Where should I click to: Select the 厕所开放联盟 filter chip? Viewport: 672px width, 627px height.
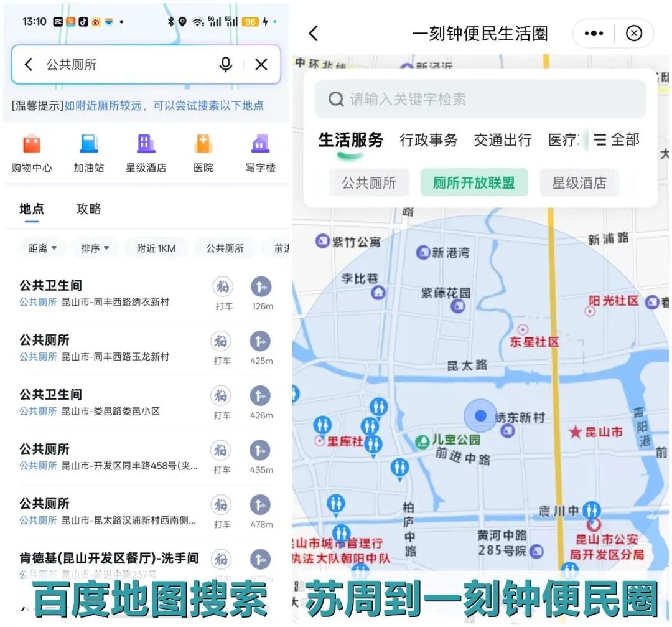click(x=474, y=183)
